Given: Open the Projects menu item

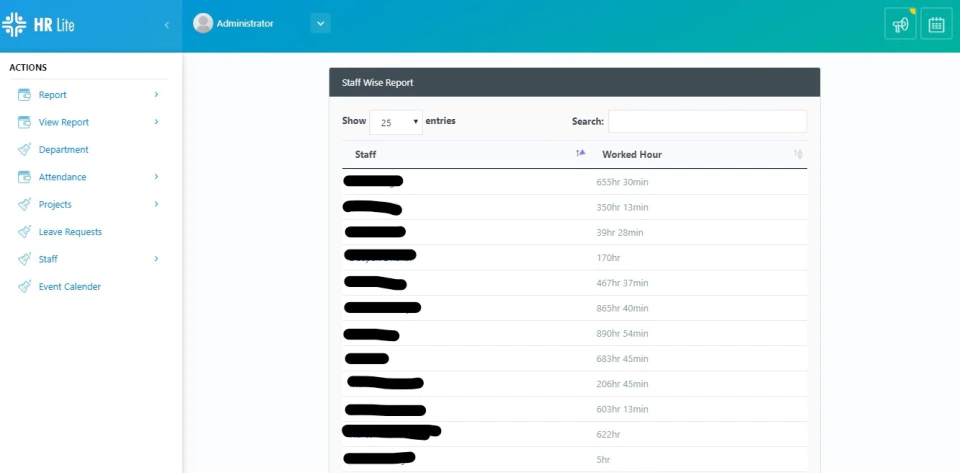Looking at the screenshot, I should pos(55,204).
